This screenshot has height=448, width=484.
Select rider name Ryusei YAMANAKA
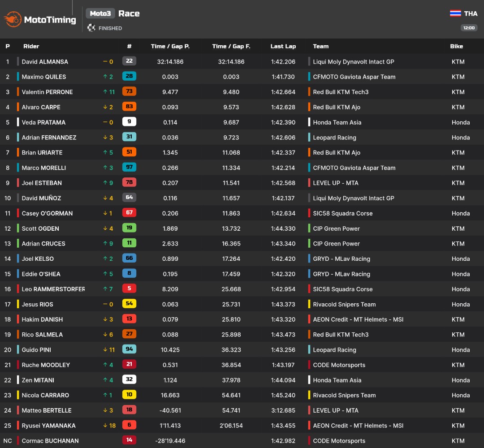click(x=48, y=426)
